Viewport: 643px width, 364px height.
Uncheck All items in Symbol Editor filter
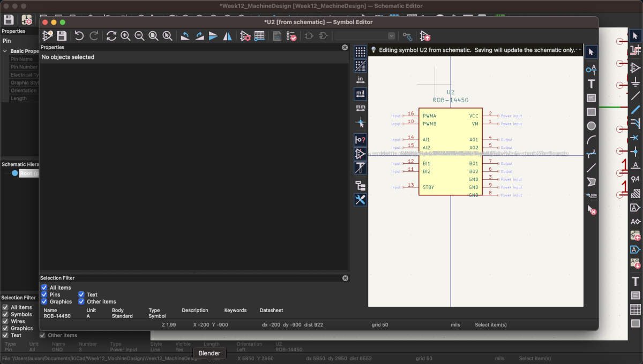44,287
